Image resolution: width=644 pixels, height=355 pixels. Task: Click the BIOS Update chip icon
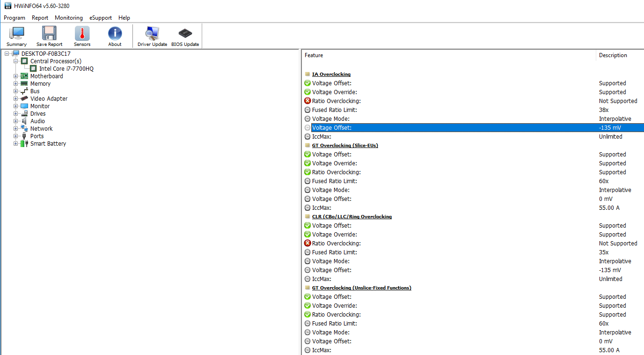tap(185, 34)
